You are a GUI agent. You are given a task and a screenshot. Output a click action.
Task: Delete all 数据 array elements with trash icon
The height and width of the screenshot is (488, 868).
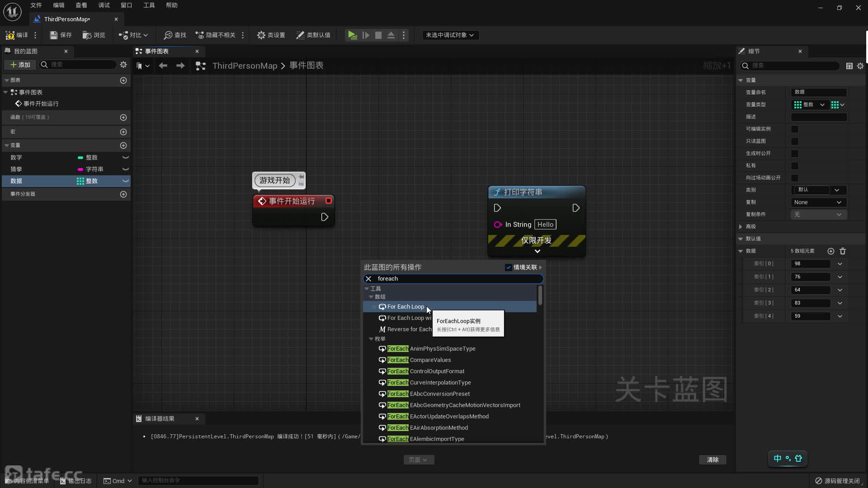[x=843, y=251]
